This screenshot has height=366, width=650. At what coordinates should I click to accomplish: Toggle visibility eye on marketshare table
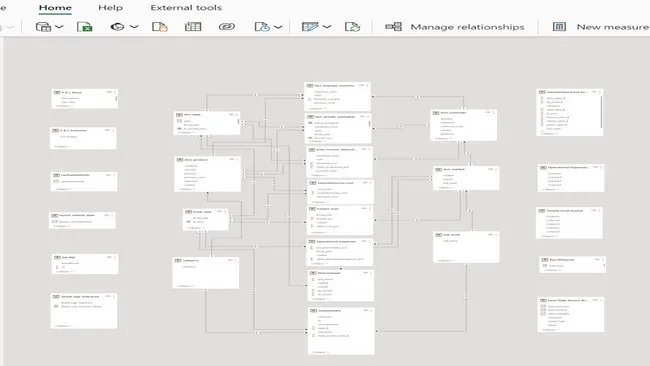(x=366, y=310)
